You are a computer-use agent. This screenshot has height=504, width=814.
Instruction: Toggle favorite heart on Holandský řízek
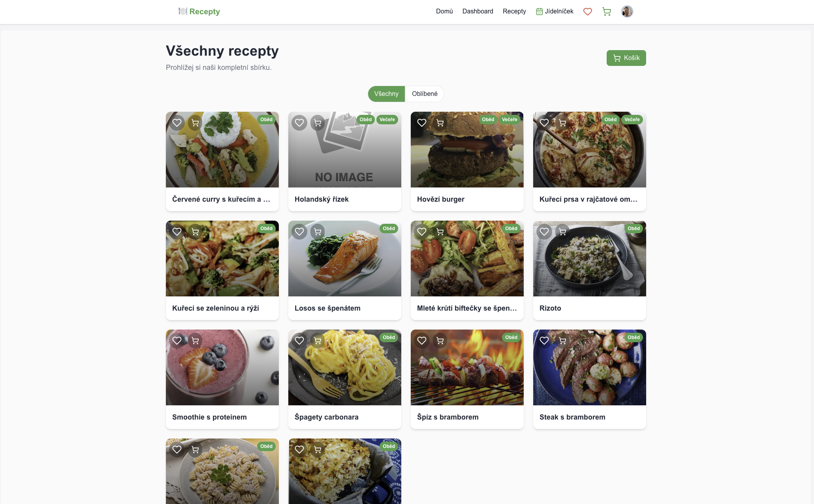(299, 123)
